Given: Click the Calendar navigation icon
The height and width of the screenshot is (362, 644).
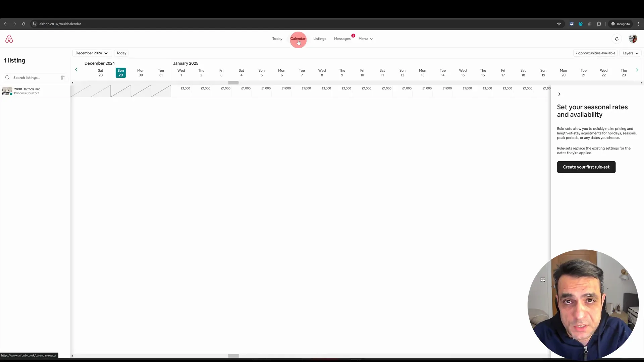Looking at the screenshot, I should pos(298,39).
